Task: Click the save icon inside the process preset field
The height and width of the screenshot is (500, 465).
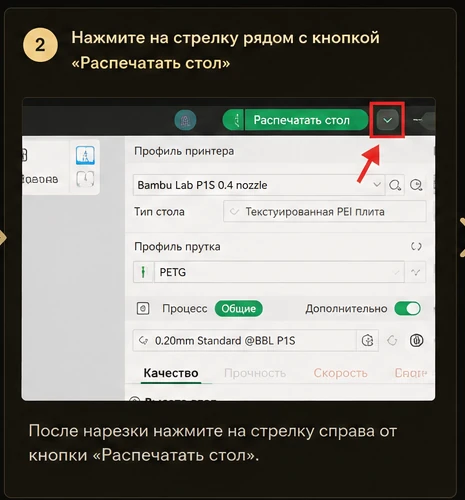Action: pos(367,341)
